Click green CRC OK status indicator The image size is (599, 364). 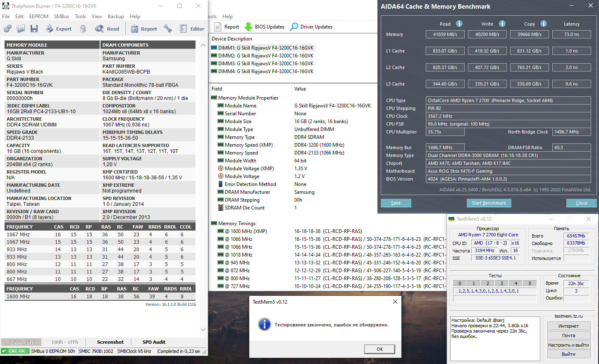[15, 351]
